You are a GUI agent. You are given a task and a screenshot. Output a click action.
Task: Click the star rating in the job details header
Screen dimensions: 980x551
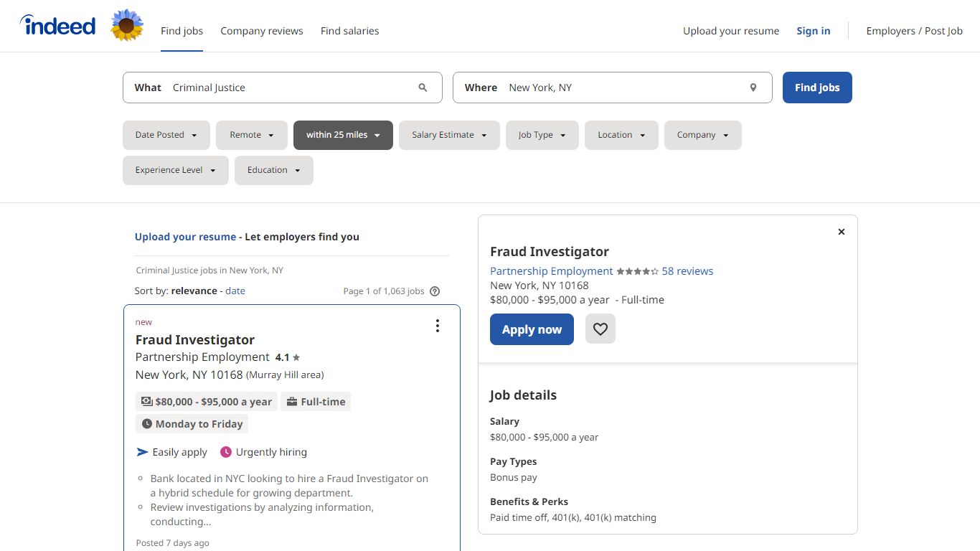[x=637, y=271]
